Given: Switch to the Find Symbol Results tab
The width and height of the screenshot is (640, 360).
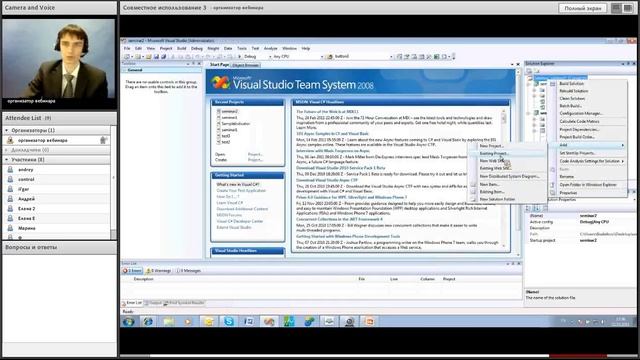Looking at the screenshot, I should click(184, 303).
